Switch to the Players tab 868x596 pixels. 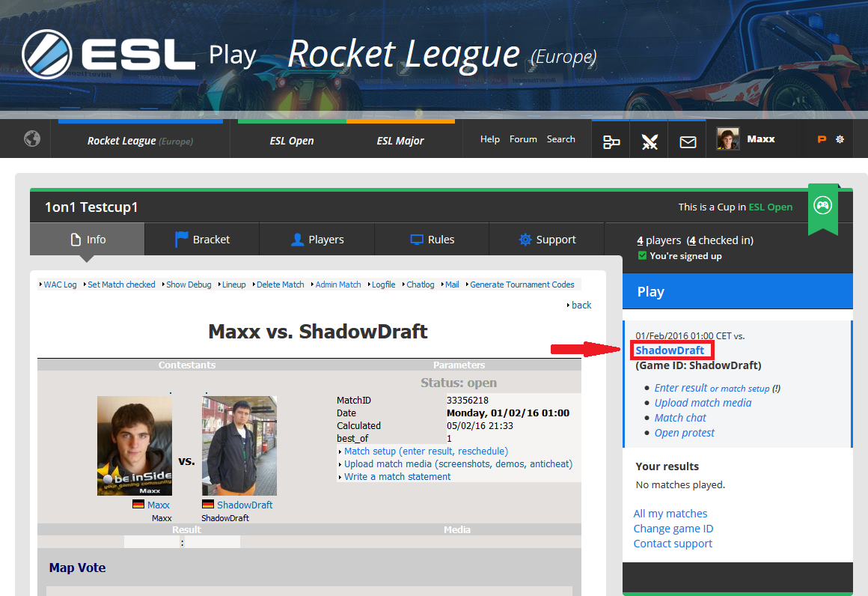317,240
